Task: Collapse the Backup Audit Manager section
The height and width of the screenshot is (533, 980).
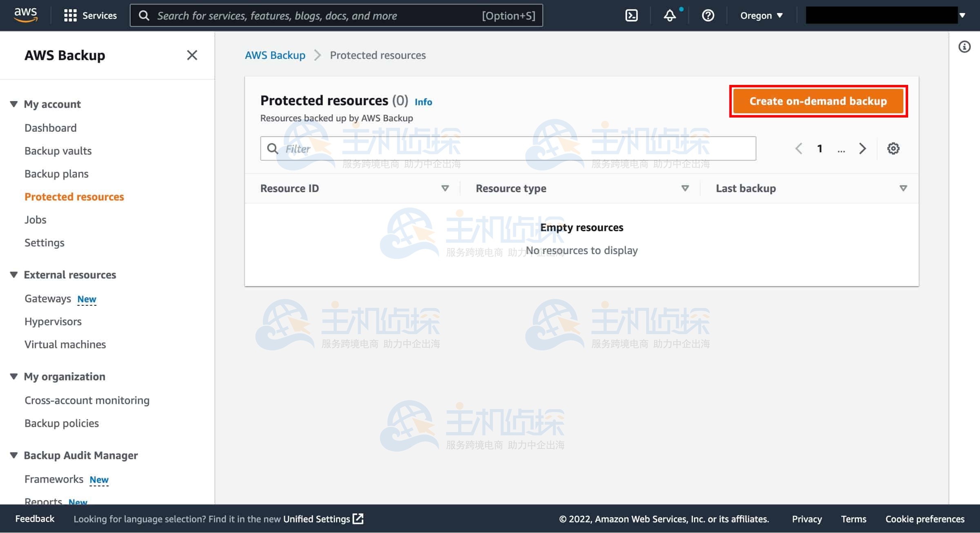Action: [x=14, y=455]
